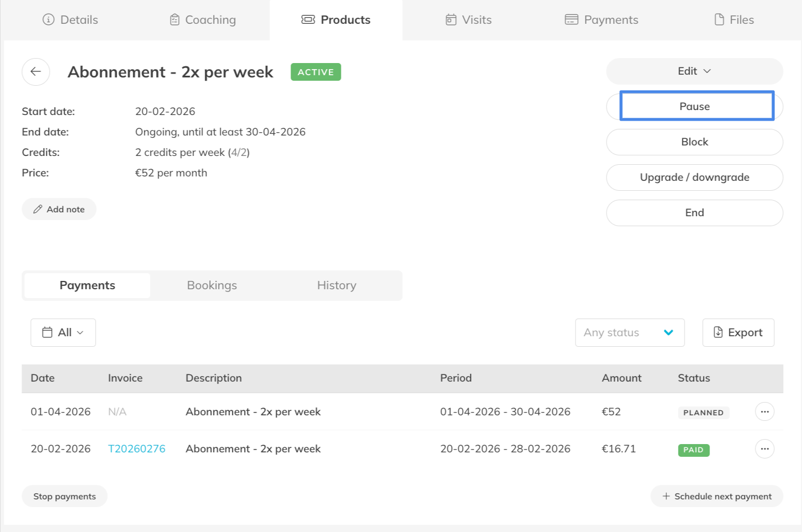Click the Export file icon button
Image resolution: width=802 pixels, height=532 pixels.
tap(738, 333)
